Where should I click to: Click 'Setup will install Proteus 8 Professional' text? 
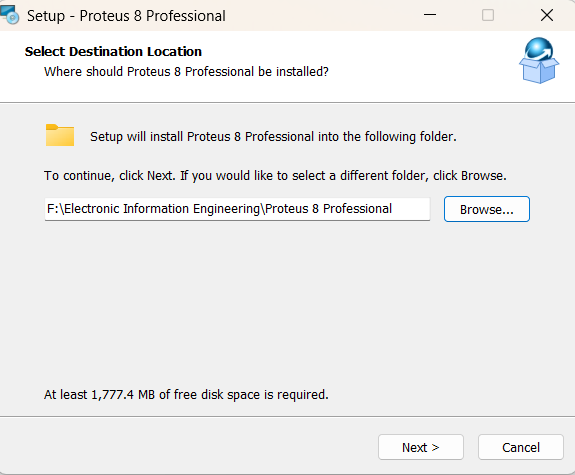[273, 136]
